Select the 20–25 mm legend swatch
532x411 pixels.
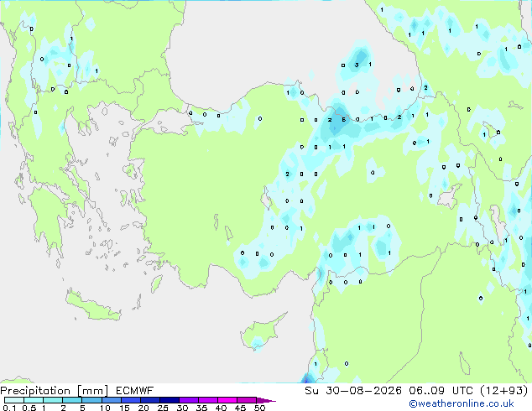pyautogui.click(x=149, y=400)
